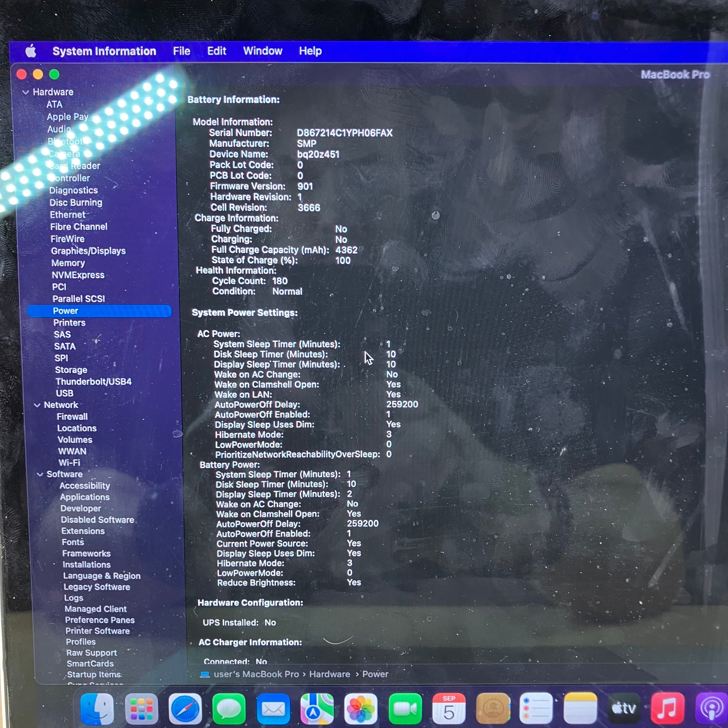The width and height of the screenshot is (728, 728).
Task: Click Cycle Count value 180
Action: (x=279, y=281)
